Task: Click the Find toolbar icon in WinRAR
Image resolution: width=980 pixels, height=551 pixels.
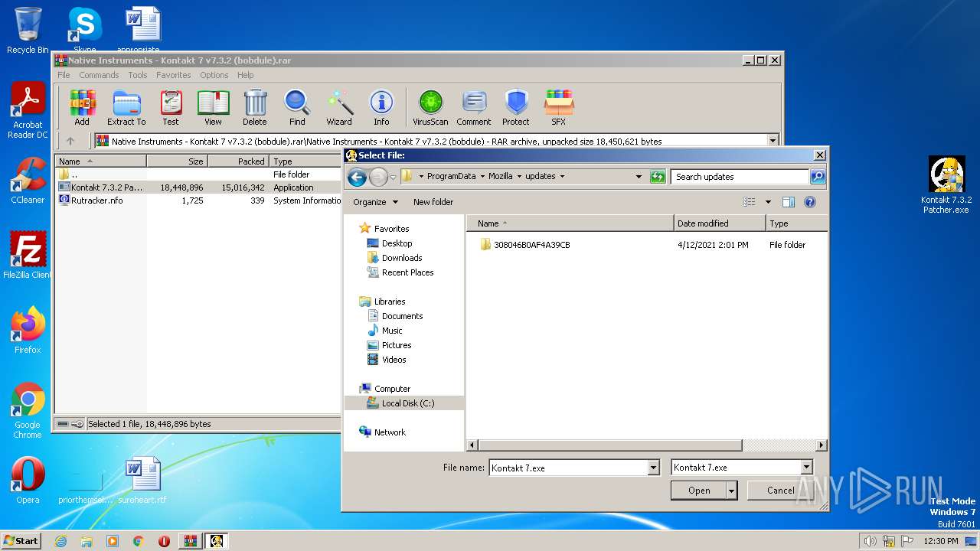Action: pos(297,107)
